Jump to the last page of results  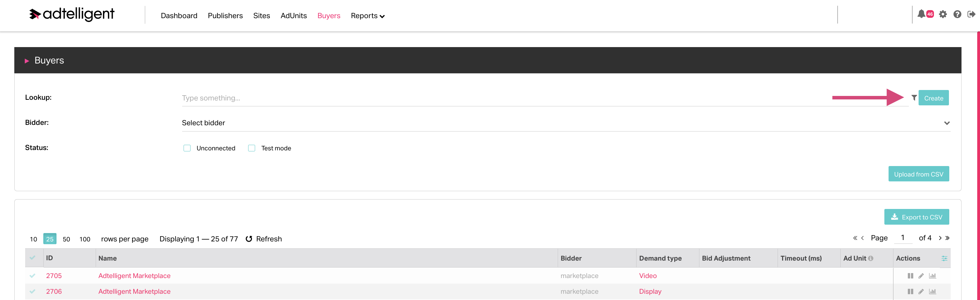(x=947, y=238)
